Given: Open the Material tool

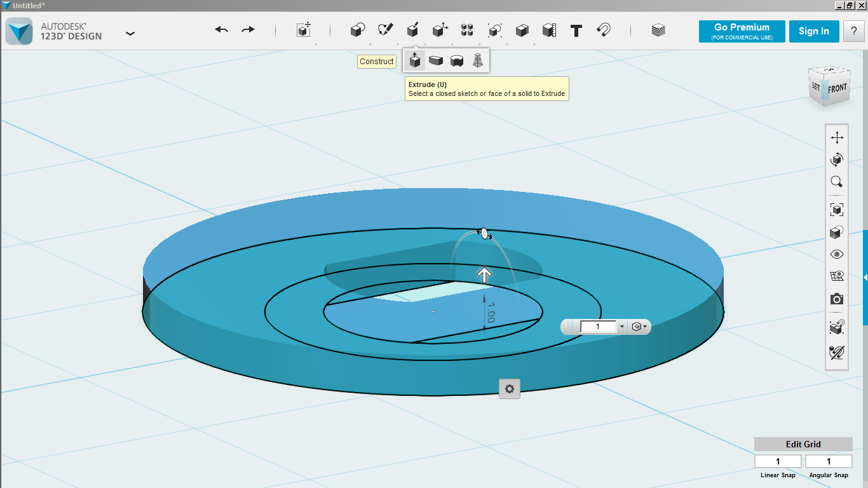Looking at the screenshot, I should (x=658, y=30).
